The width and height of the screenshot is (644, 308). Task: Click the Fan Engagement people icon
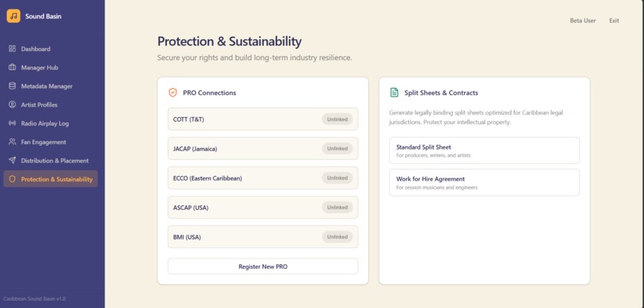point(12,142)
